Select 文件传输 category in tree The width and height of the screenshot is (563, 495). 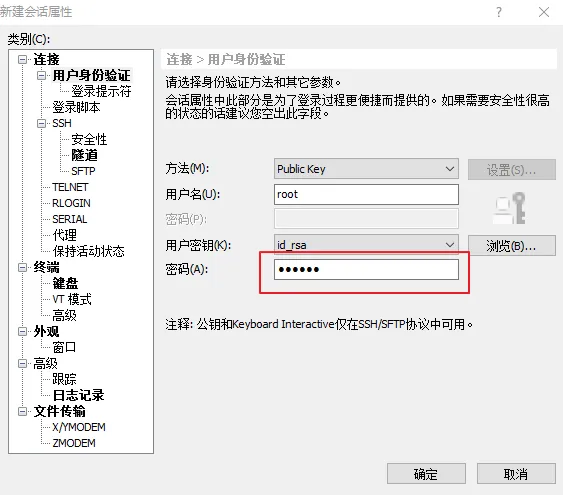(x=60, y=411)
